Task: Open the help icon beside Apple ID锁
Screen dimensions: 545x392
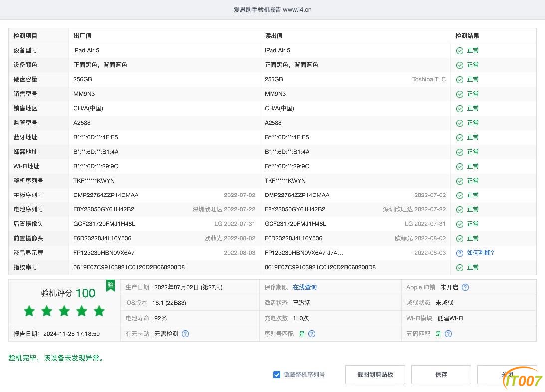Action: pyautogui.click(x=465, y=287)
